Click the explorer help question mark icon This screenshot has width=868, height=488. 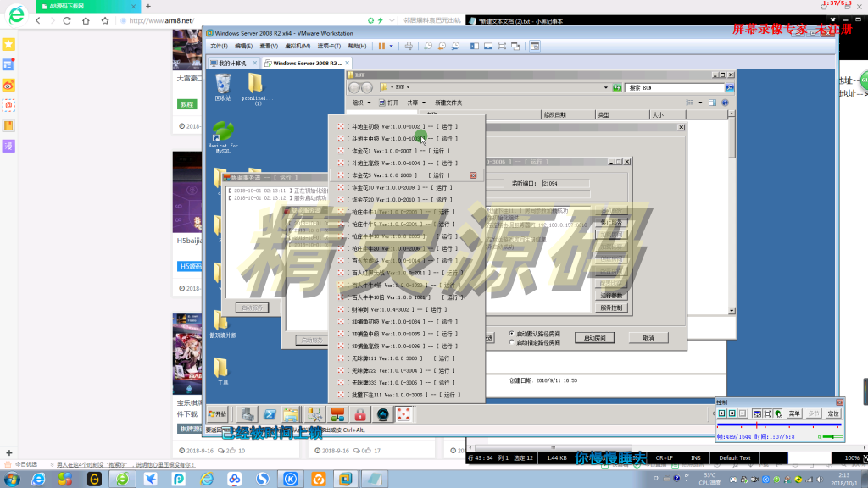tap(726, 103)
